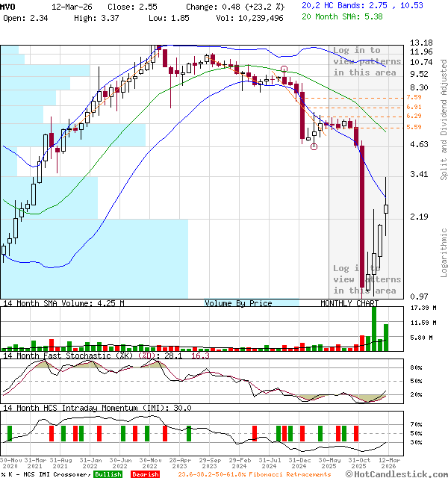
Task: Click the MONTHLY CHART label
Action: click(x=349, y=303)
